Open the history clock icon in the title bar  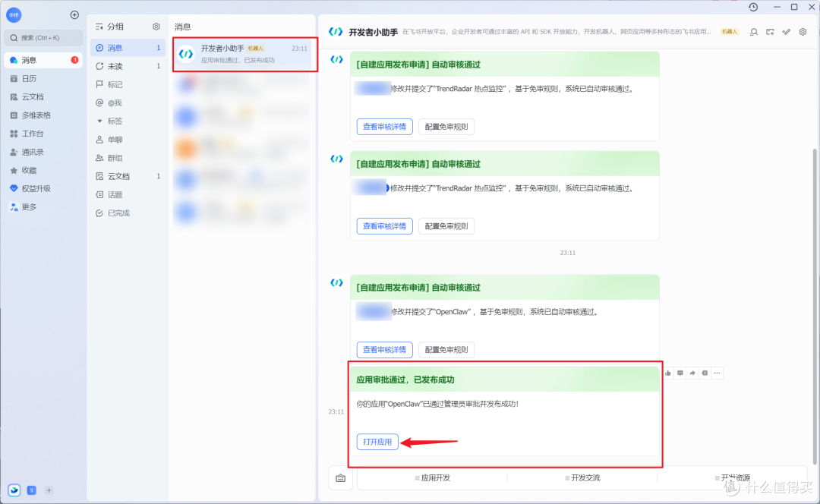(753, 7)
